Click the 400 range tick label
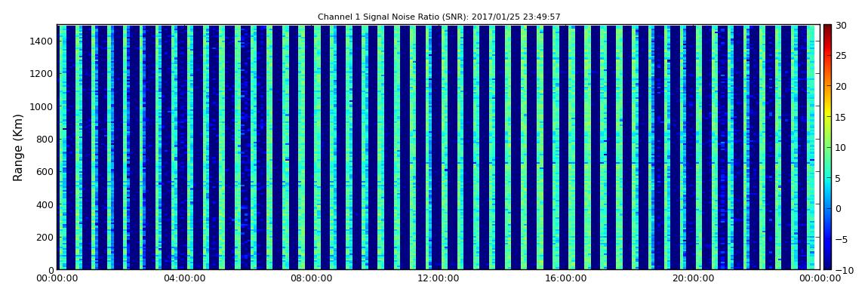Image resolution: width=868 pixels, height=307 pixels. 45,204
